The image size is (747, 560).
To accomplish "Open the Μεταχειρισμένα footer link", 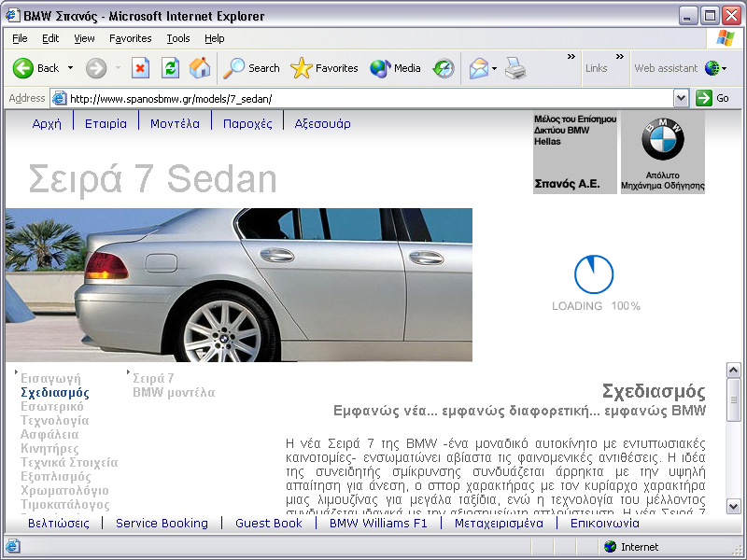I will [499, 524].
